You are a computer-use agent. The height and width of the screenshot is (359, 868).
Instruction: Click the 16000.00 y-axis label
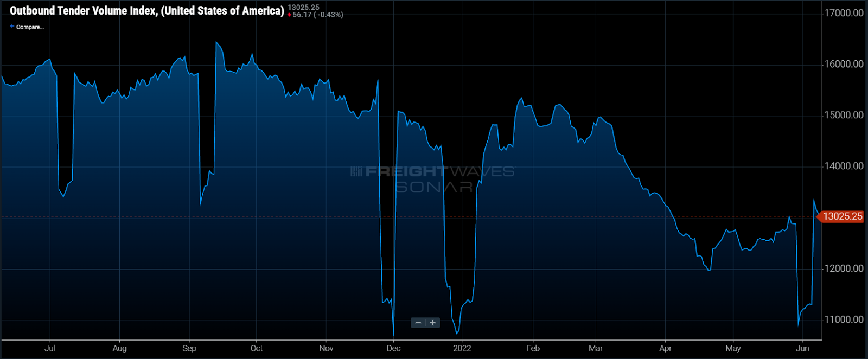tap(844, 64)
